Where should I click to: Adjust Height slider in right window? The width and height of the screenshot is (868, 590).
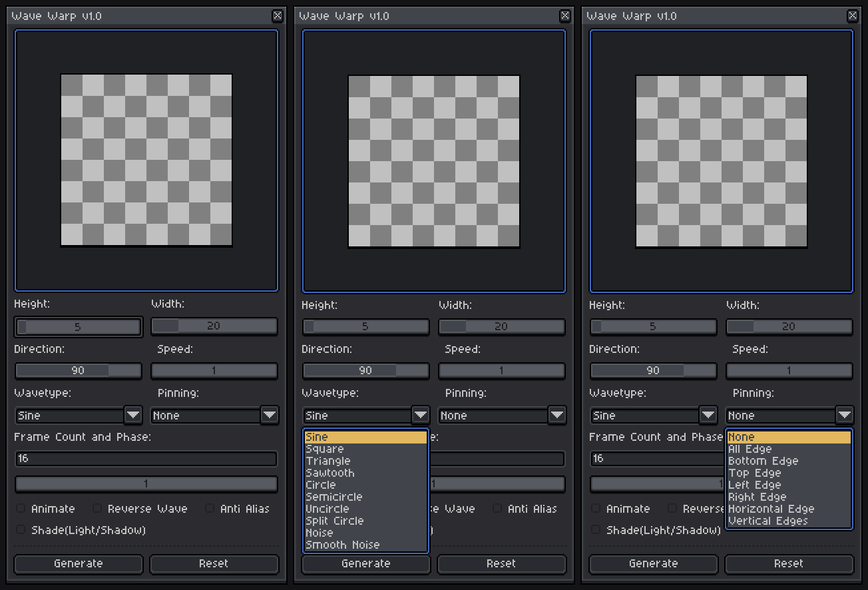click(x=654, y=326)
